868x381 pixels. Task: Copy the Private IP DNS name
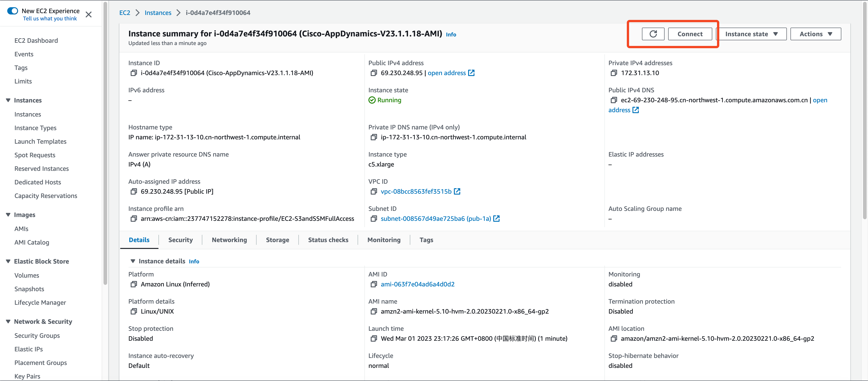point(374,137)
